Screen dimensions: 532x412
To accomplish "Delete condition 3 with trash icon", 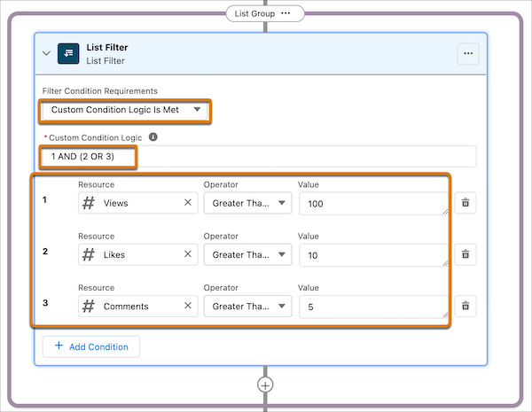I will click(466, 306).
